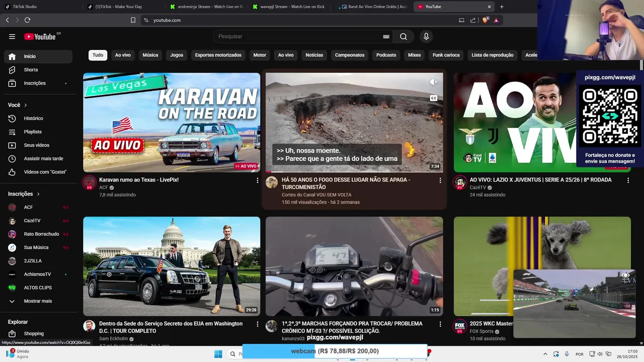Open Início in the sidebar

[38, 56]
